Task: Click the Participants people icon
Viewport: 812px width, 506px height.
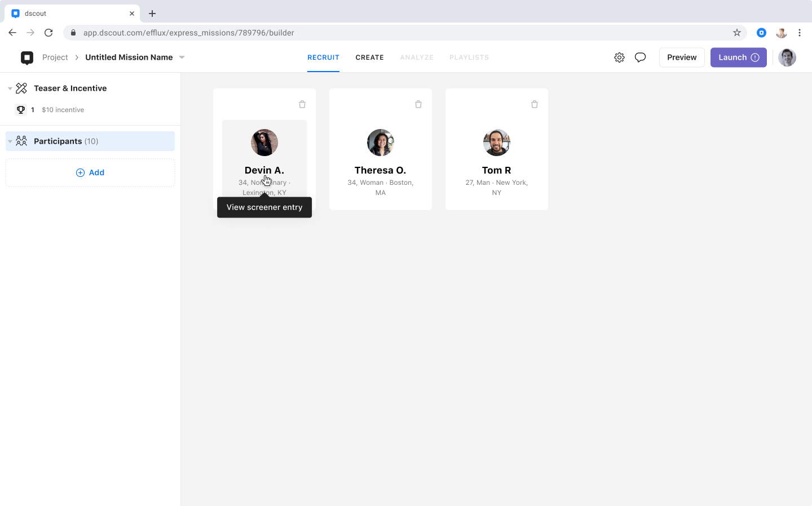Action: point(21,141)
